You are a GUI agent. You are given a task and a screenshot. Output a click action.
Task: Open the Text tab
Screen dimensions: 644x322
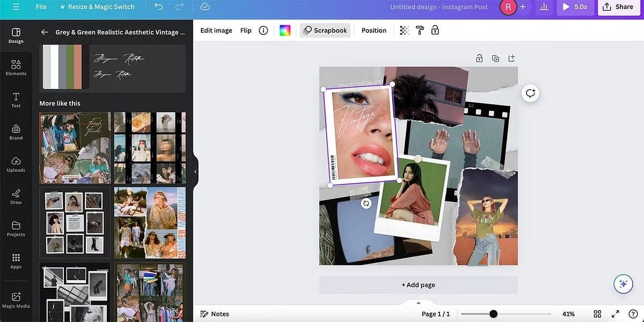[x=16, y=100]
